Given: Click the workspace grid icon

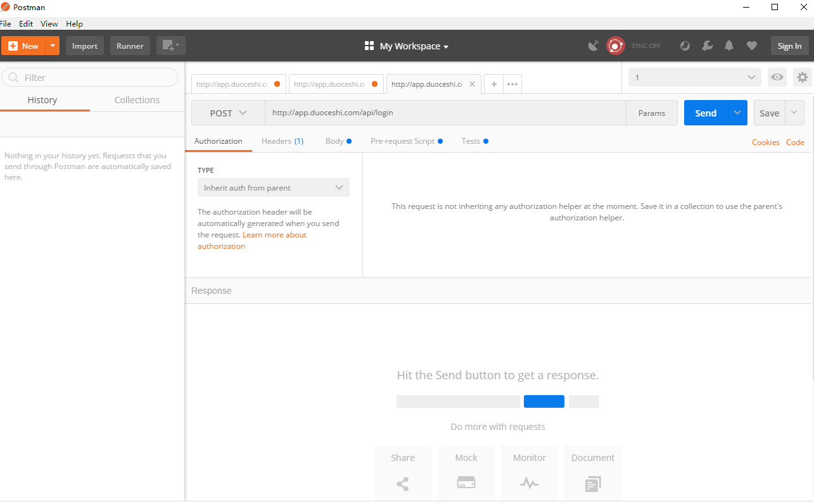Looking at the screenshot, I should 369,46.
